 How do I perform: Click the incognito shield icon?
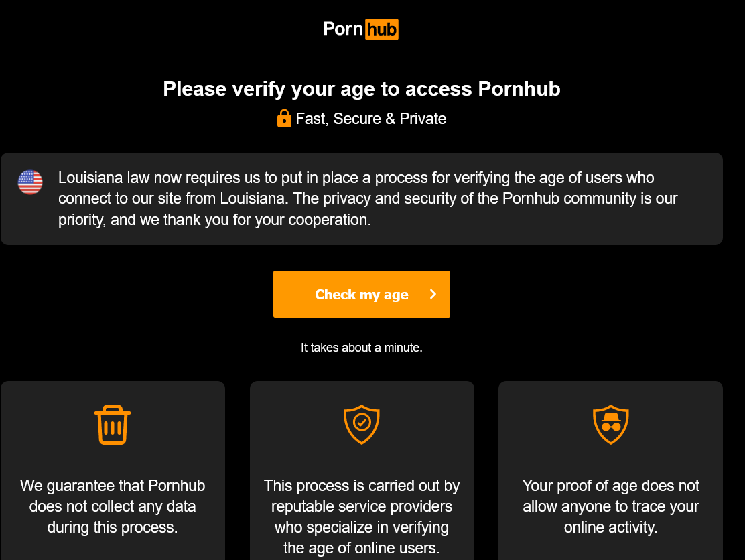pos(611,425)
